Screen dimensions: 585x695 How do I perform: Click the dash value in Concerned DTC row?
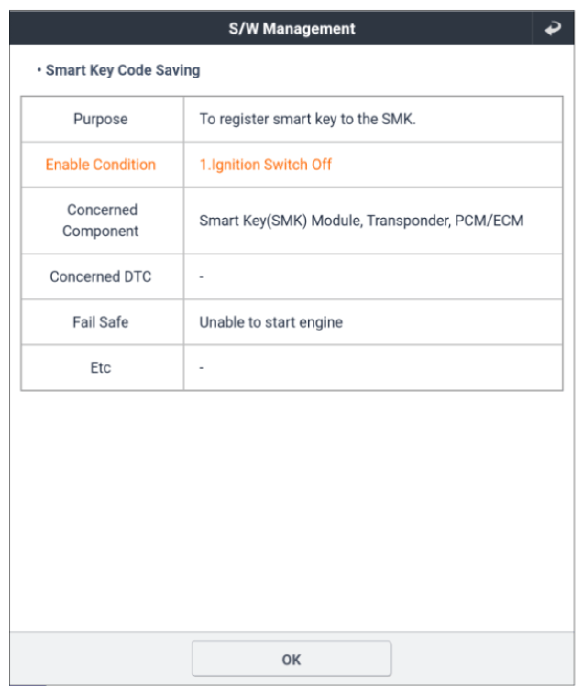[x=202, y=277]
